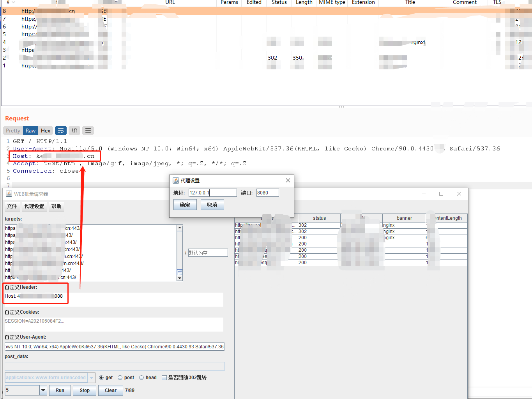Switch to the Pretty view tab
This screenshot has width=532, height=399.
pyautogui.click(x=13, y=130)
